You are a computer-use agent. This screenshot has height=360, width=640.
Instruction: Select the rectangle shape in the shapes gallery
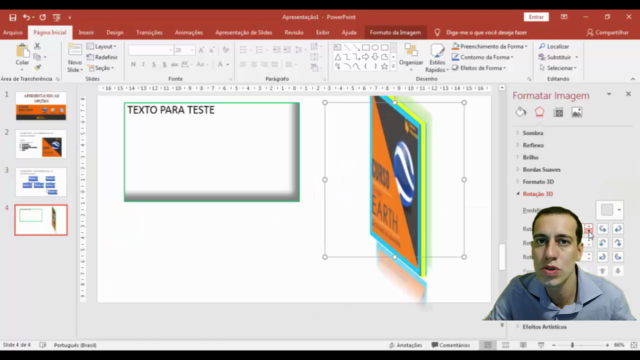click(366, 47)
